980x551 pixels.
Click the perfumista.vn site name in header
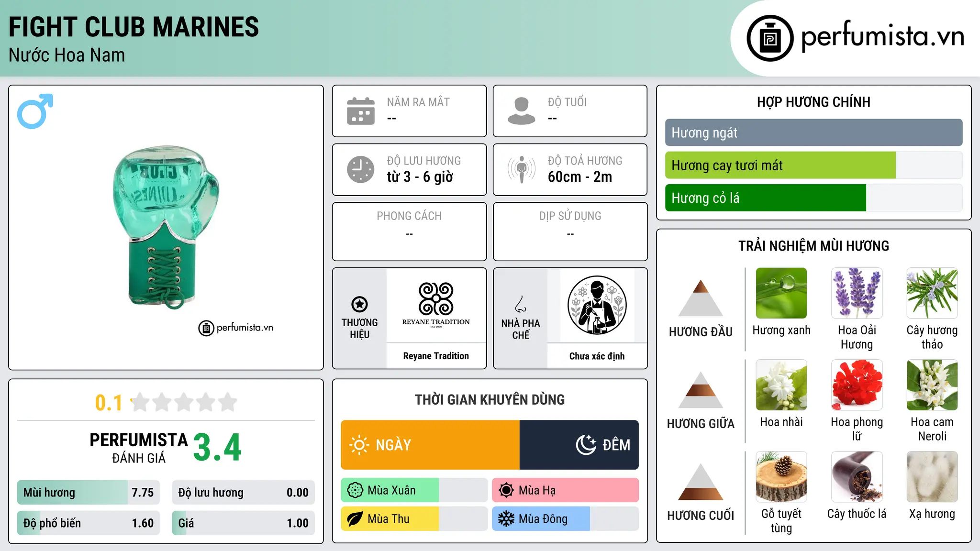pos(883,36)
